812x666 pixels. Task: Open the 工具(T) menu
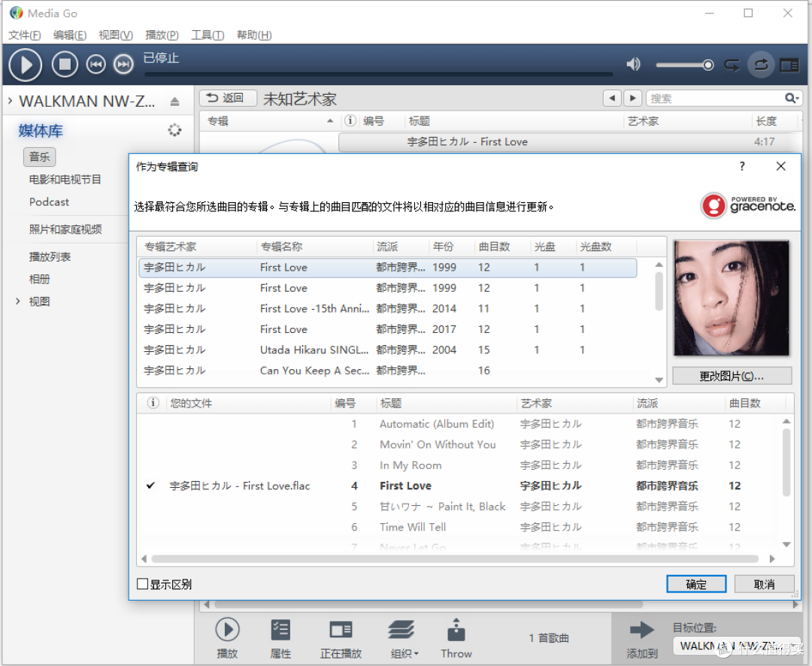[208, 35]
